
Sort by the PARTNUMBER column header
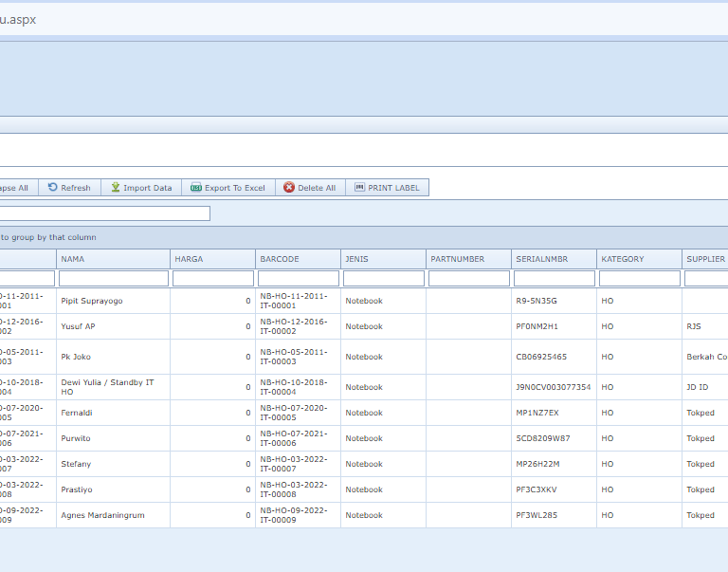pyautogui.click(x=469, y=259)
